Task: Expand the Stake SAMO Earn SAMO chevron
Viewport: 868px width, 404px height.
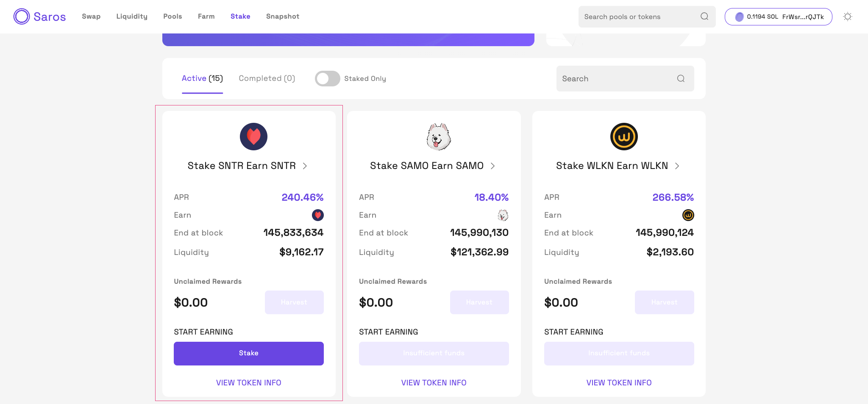Action: (492, 166)
